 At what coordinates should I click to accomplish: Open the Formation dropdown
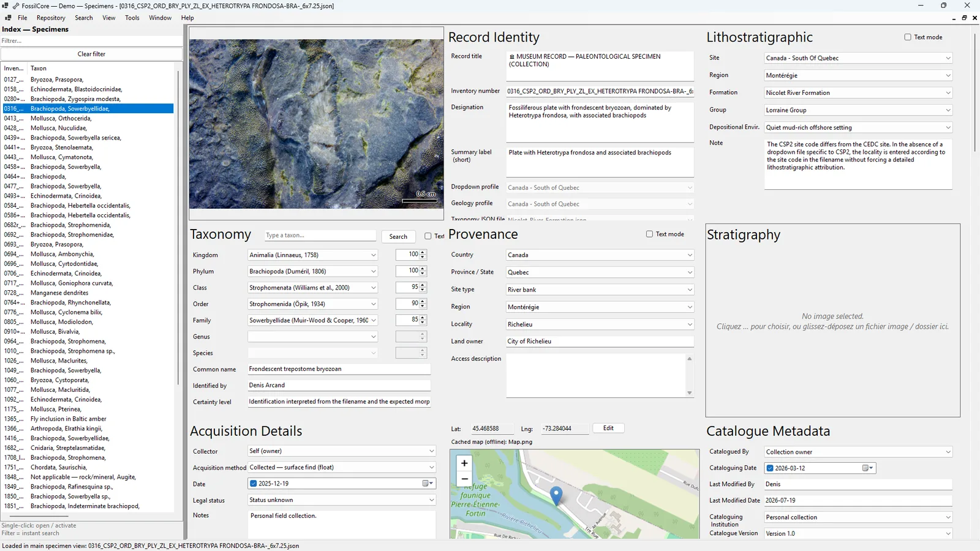coord(858,93)
